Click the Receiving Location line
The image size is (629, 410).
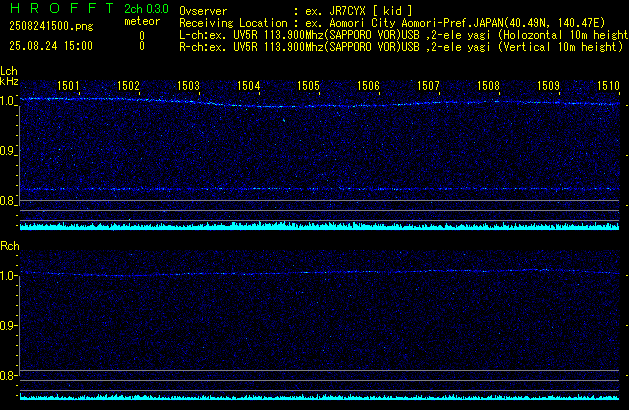(392, 23)
